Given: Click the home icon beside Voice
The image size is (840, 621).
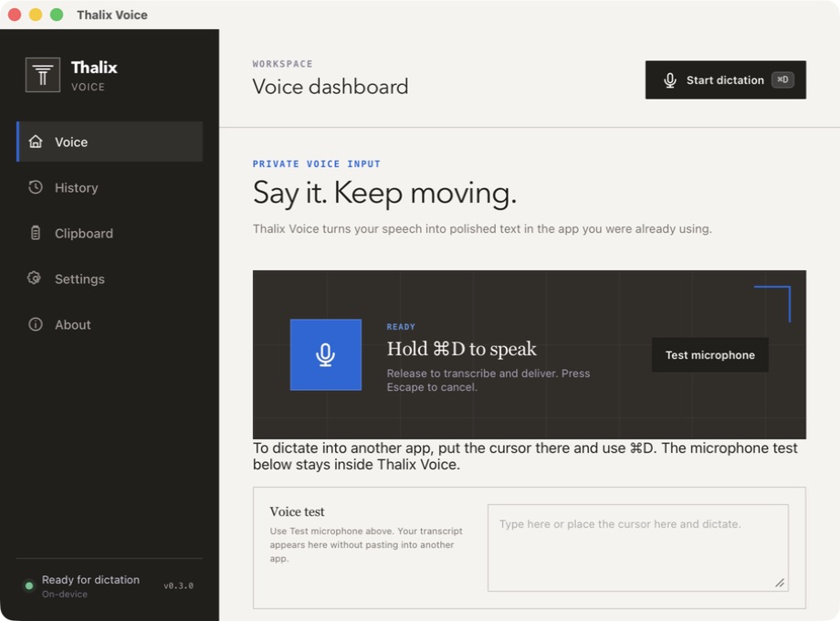Looking at the screenshot, I should tap(36, 142).
